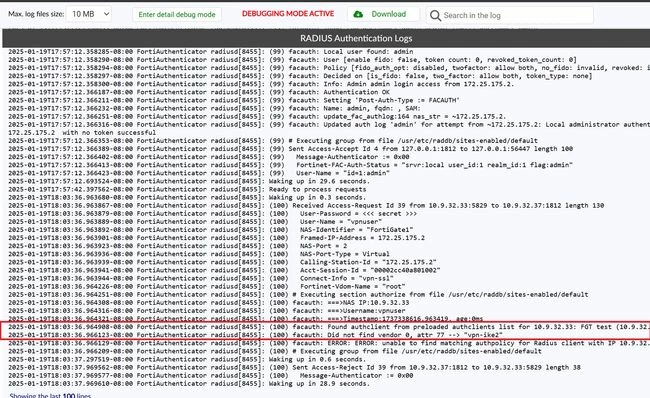The height and width of the screenshot is (398, 650).
Task: Select the 'update_fac_authlog:164 nas_str' log line
Action: click(x=257, y=116)
